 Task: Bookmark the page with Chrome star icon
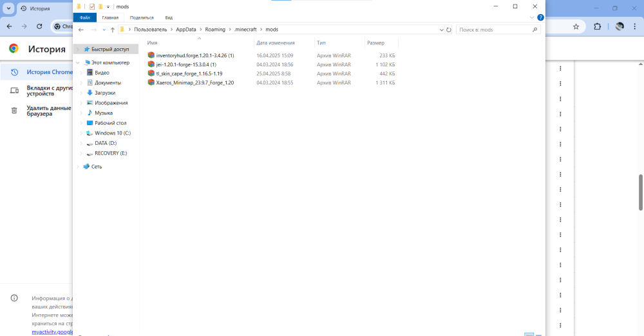pos(576,26)
